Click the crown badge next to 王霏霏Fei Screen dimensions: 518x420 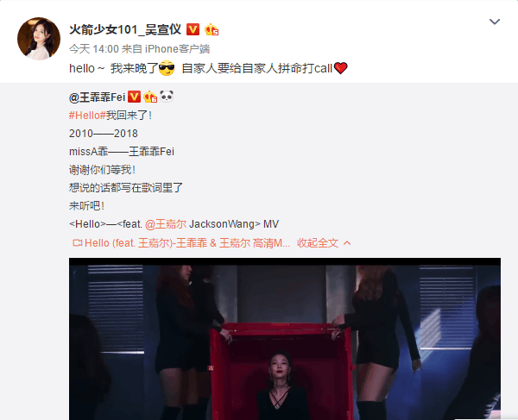point(150,97)
